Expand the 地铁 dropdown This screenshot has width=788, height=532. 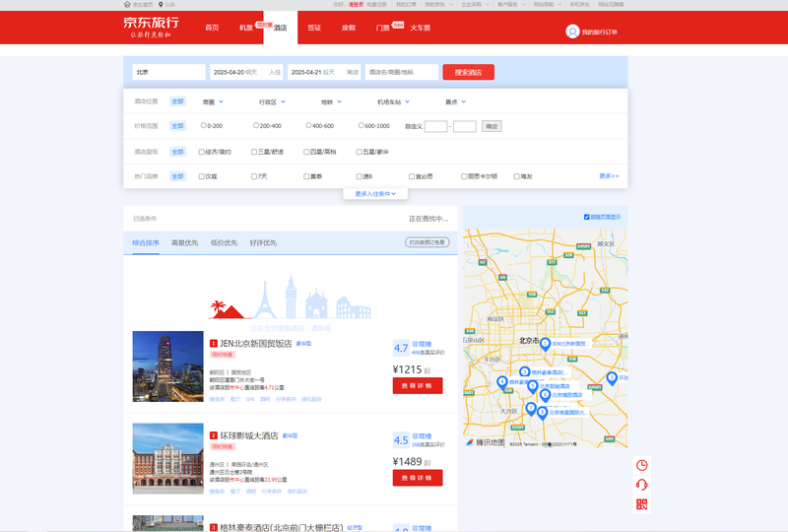(332, 101)
